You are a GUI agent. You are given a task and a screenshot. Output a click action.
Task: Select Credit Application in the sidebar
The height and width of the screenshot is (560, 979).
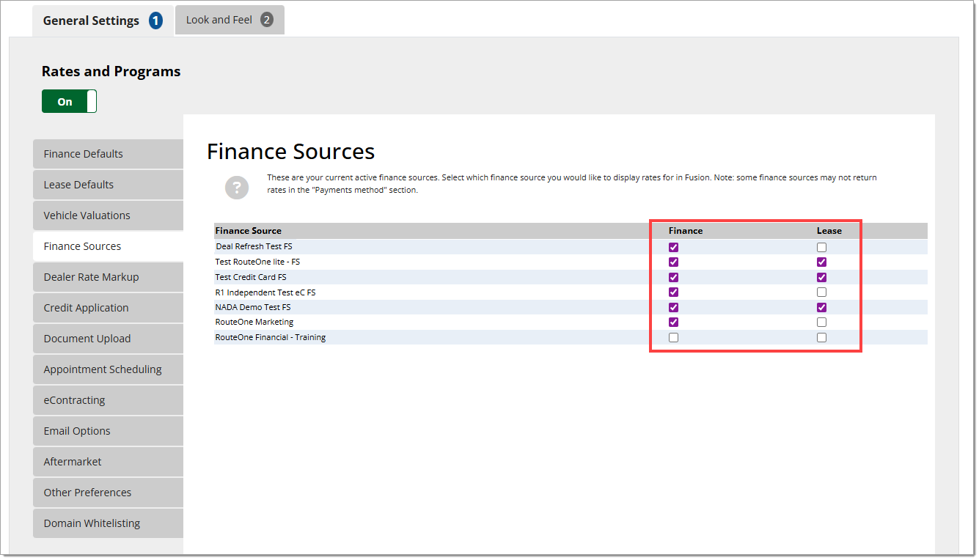tap(108, 308)
